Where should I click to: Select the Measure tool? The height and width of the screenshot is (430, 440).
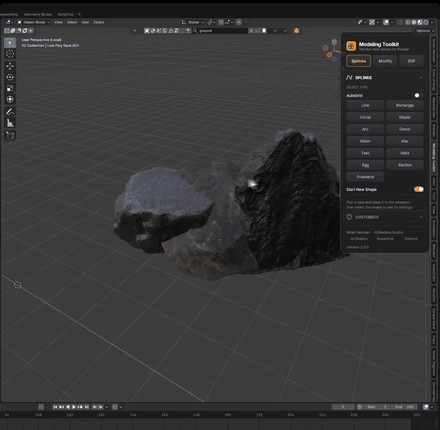10,123
